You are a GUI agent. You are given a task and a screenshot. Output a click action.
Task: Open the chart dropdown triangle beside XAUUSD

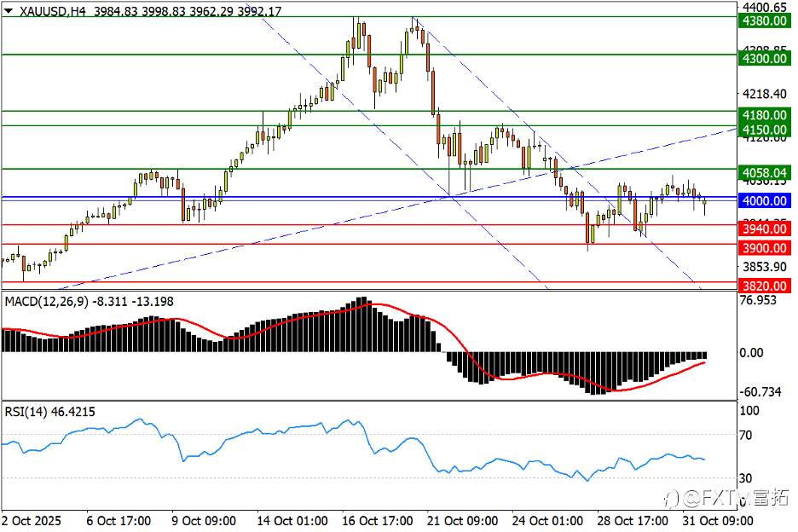pos(9,11)
